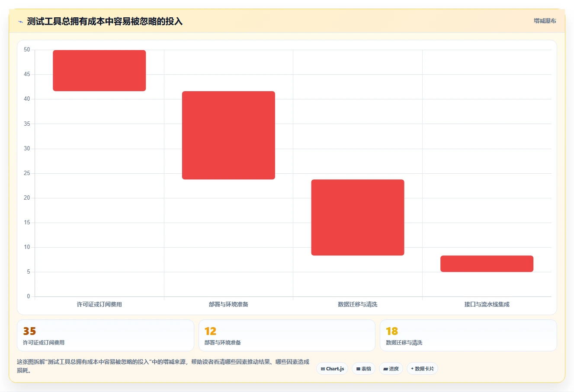
Task: Click y-axis tick value 40
Action: (x=27, y=99)
